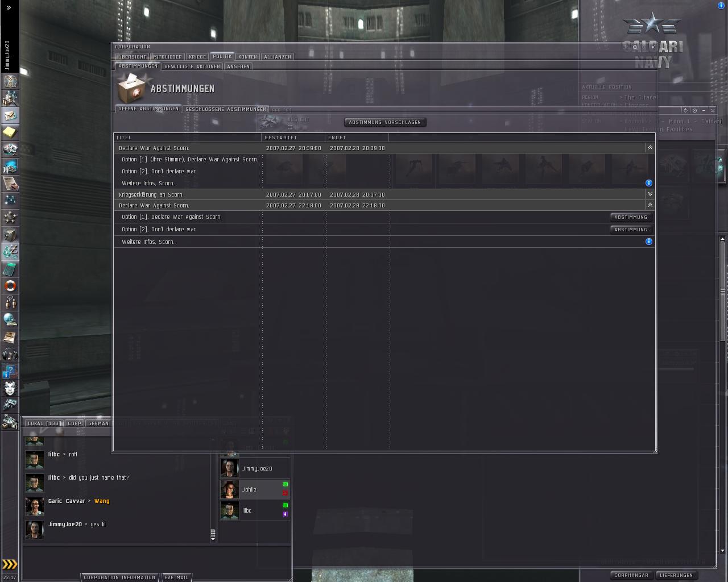Open the Kriege tab
This screenshot has width=728, height=582.
[x=197, y=57]
